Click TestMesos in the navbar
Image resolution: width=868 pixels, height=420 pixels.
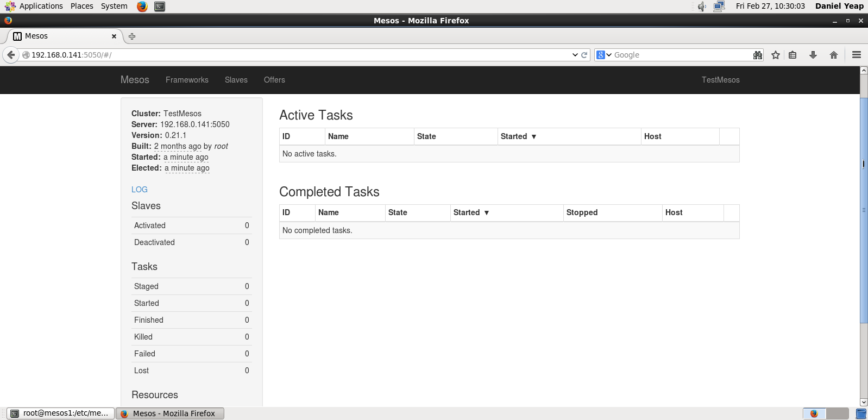coord(720,80)
